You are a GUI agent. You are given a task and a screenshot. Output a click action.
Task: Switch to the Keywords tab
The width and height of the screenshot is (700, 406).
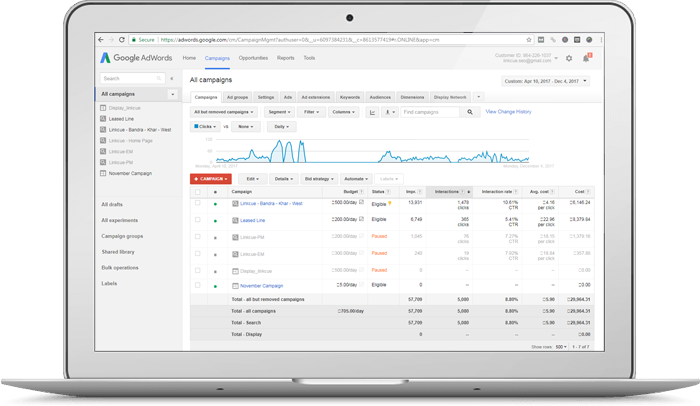point(350,97)
